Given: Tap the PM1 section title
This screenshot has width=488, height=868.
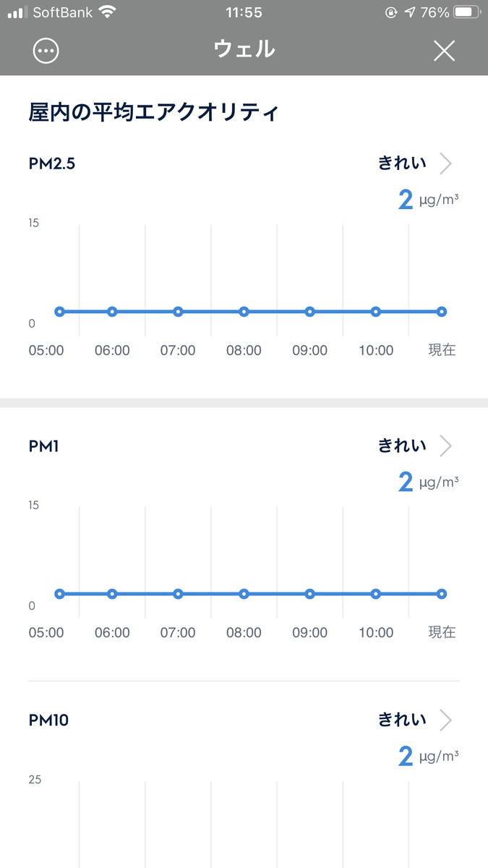Looking at the screenshot, I should (44, 446).
